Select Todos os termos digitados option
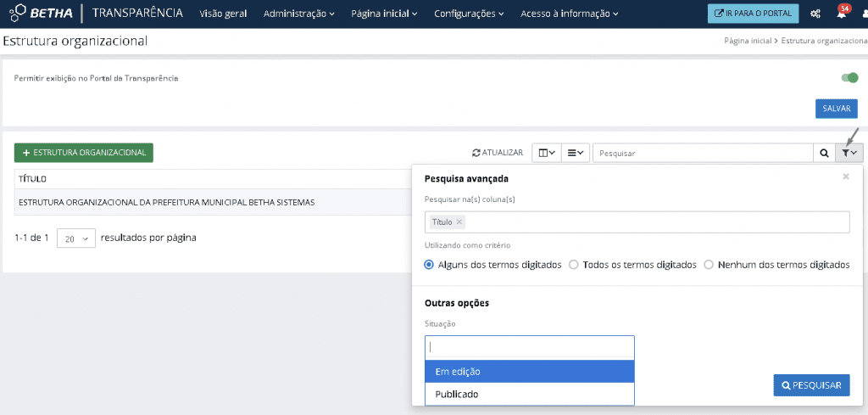 click(574, 265)
